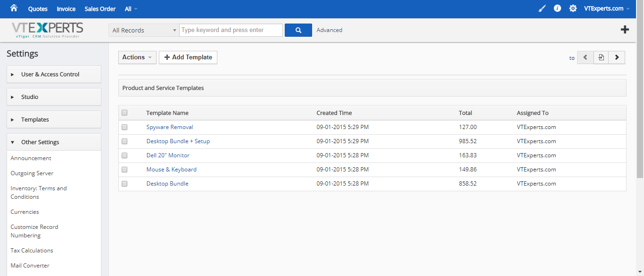The height and width of the screenshot is (276, 644).
Task: Expand User & Access Control section
Action: [54, 74]
